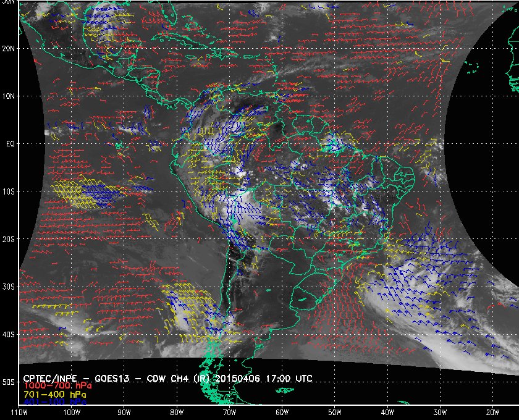Select the 20W longitude label
The image size is (519, 420).
click(492, 412)
